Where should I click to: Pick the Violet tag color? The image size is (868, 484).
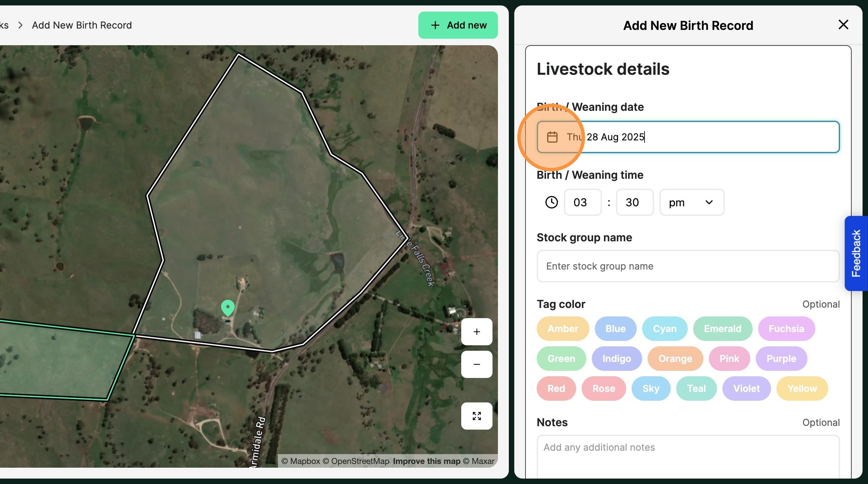click(746, 388)
